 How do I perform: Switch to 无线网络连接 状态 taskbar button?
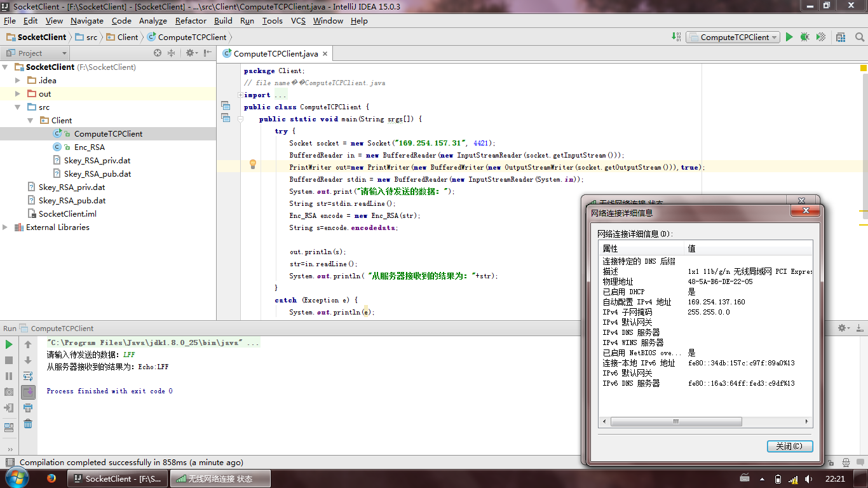220,478
